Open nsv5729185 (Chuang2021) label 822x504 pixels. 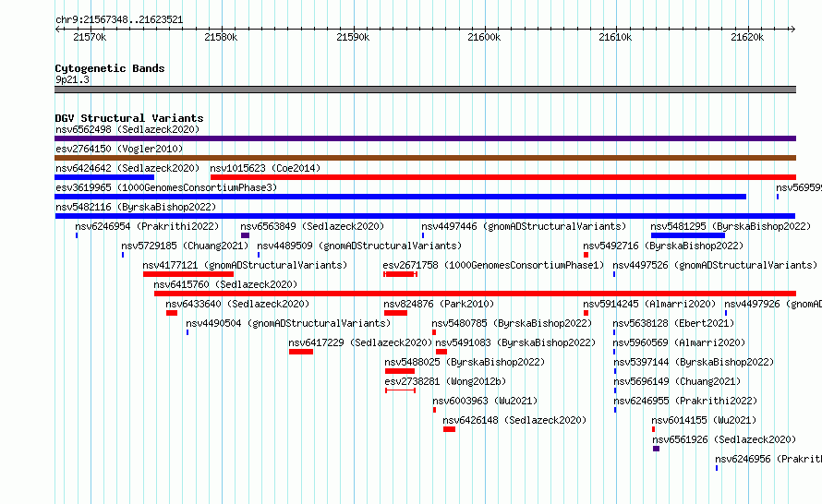[x=185, y=246]
